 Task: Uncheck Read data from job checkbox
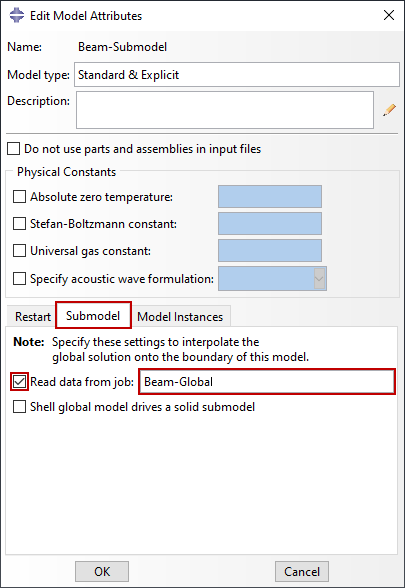point(20,382)
